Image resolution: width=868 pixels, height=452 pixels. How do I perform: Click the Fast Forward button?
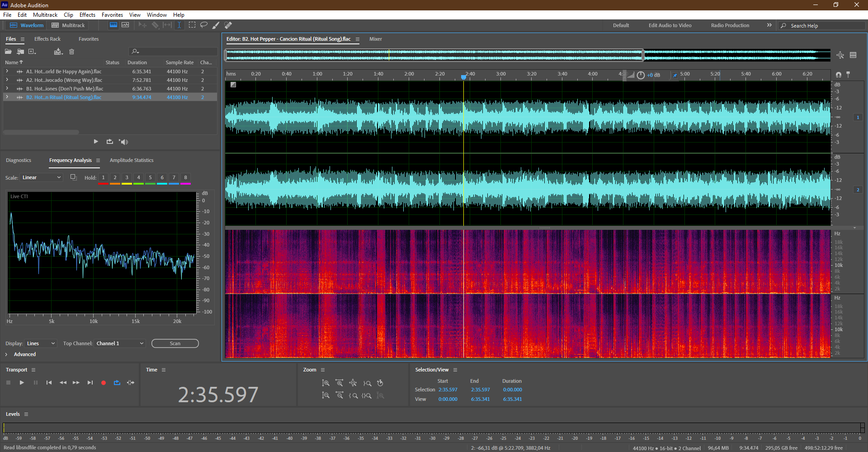[76, 383]
